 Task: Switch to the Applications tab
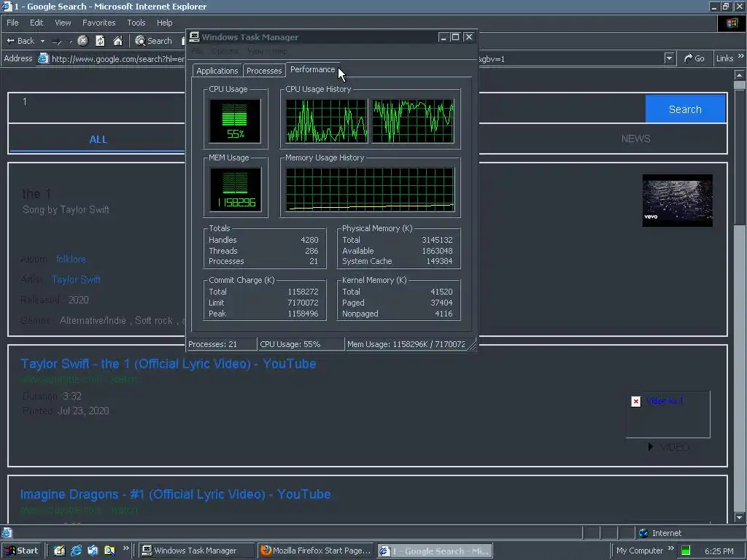[x=217, y=71]
